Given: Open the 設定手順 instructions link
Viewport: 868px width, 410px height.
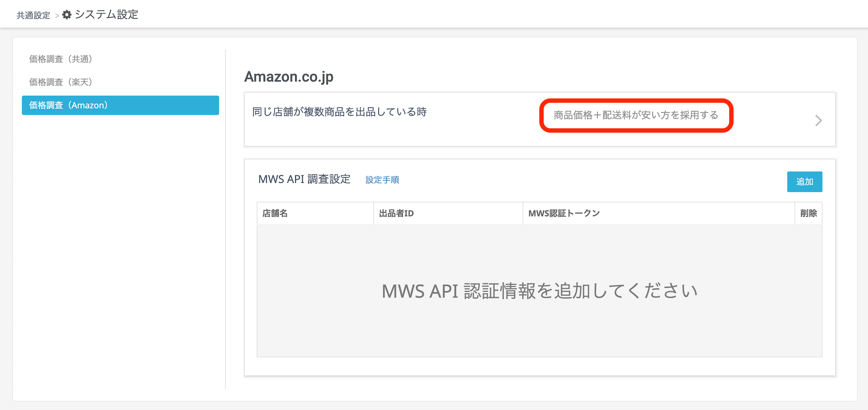Looking at the screenshot, I should [382, 180].
